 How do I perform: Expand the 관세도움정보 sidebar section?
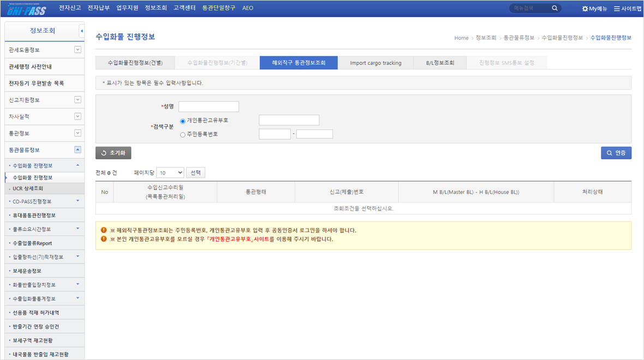77,50
